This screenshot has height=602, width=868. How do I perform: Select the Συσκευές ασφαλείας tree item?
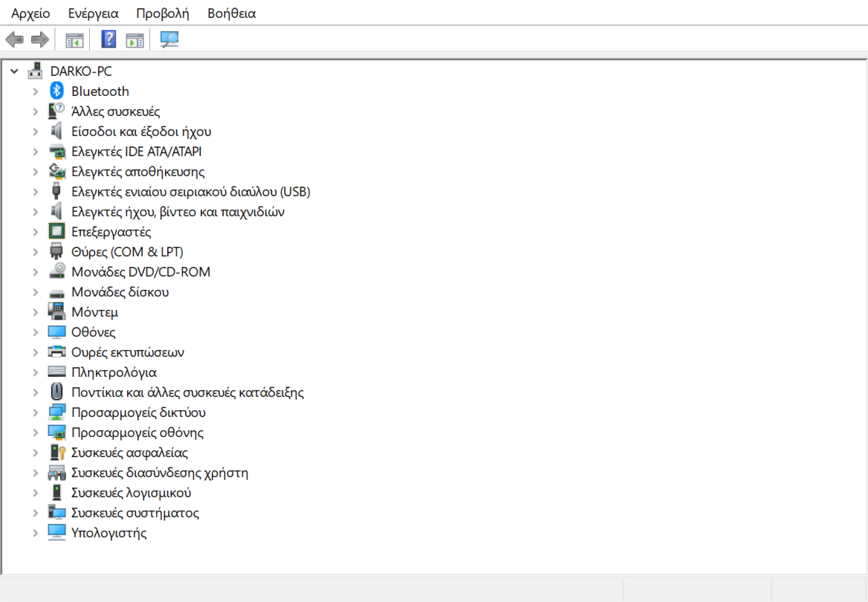129,453
